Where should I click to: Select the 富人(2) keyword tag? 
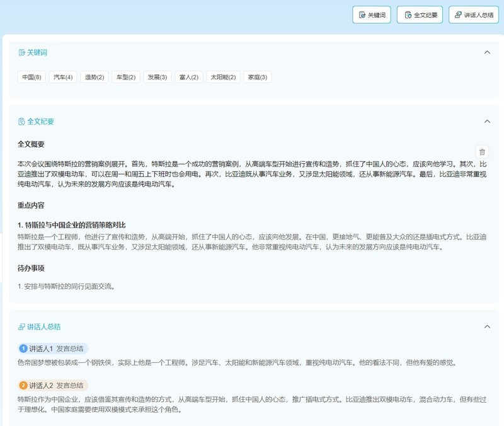[x=189, y=77]
